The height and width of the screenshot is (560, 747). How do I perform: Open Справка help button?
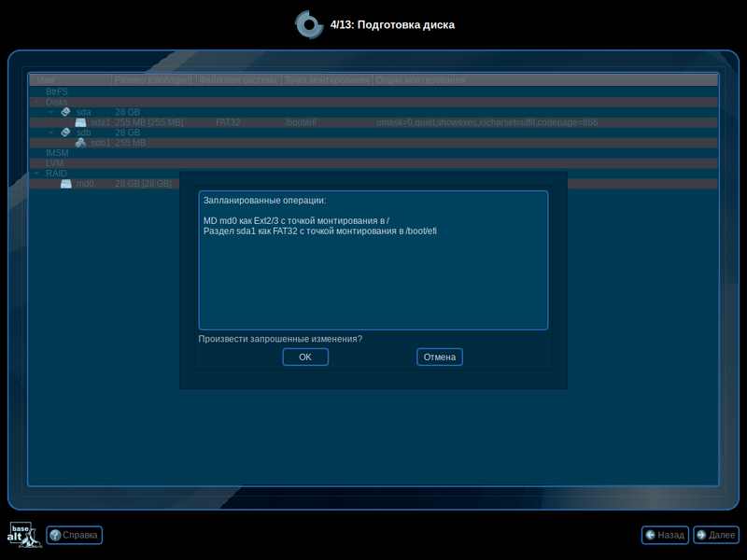point(75,535)
